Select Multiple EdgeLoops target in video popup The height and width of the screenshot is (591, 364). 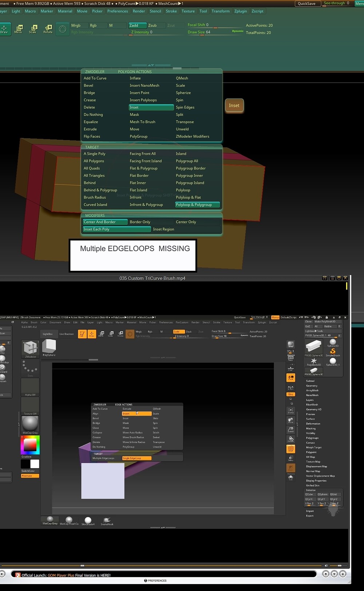(103, 458)
